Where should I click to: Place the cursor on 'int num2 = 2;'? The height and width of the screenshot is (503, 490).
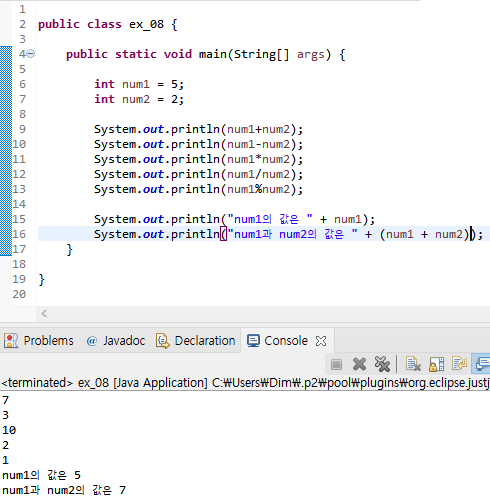(139, 99)
